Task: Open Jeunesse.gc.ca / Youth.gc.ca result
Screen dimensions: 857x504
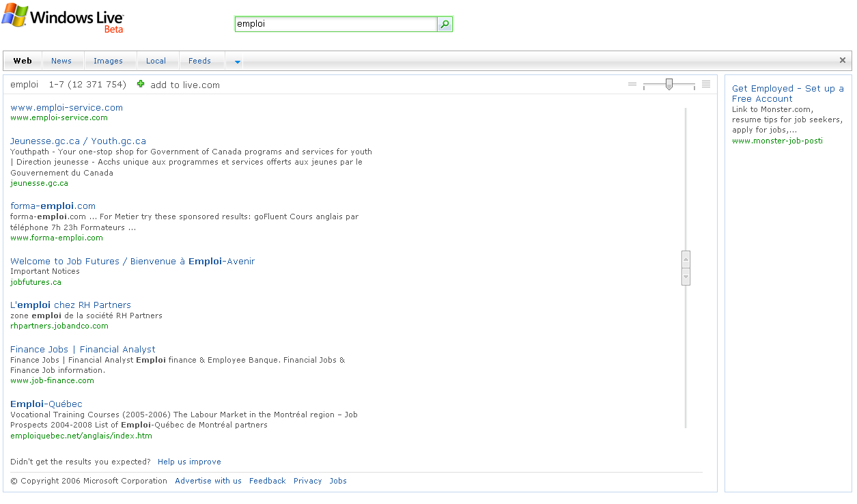Action: 78,141
